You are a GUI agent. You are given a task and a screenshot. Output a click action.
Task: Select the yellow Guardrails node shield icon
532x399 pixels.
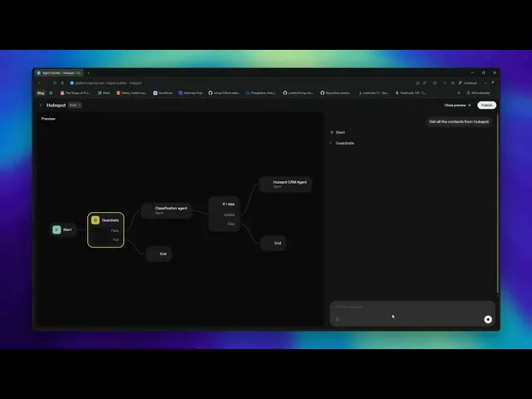(96, 220)
